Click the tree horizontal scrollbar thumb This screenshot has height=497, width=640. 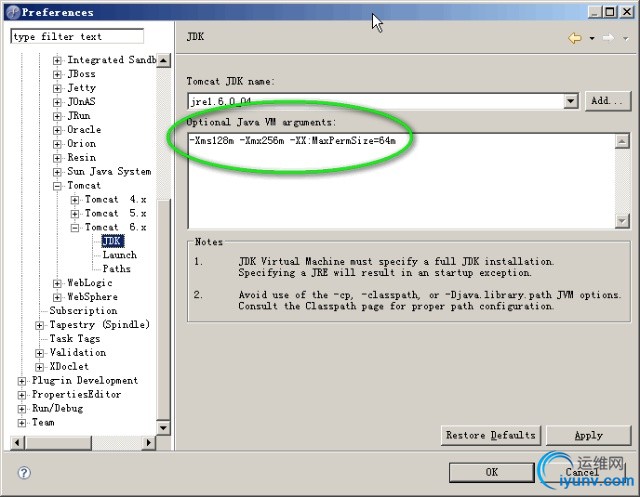pos(58,442)
